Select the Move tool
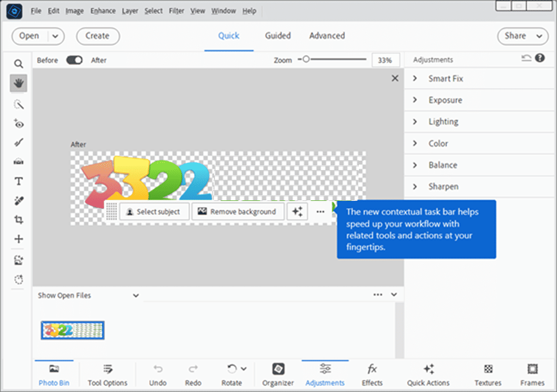This screenshot has height=392, width=557. (x=19, y=239)
